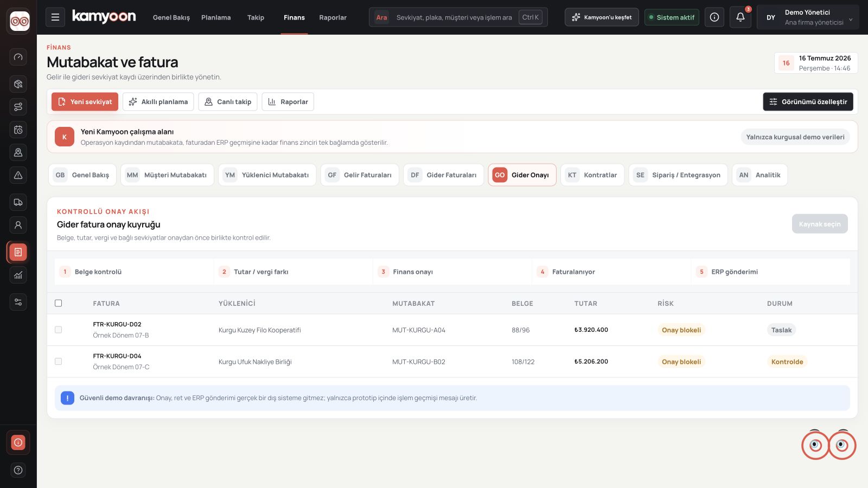The image size is (868, 488).
Task: Toggle the hamburger menu to collapse sidebar
Action: click(x=55, y=17)
